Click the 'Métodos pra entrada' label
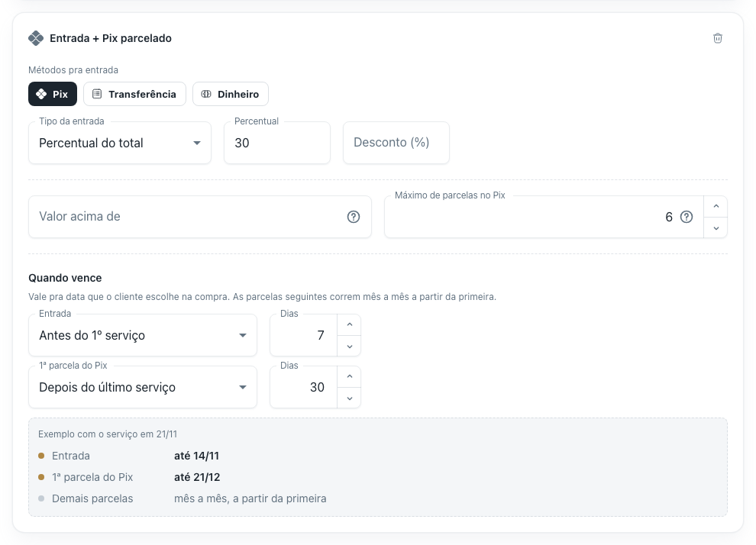This screenshot has height=545, width=756. pyautogui.click(x=73, y=70)
